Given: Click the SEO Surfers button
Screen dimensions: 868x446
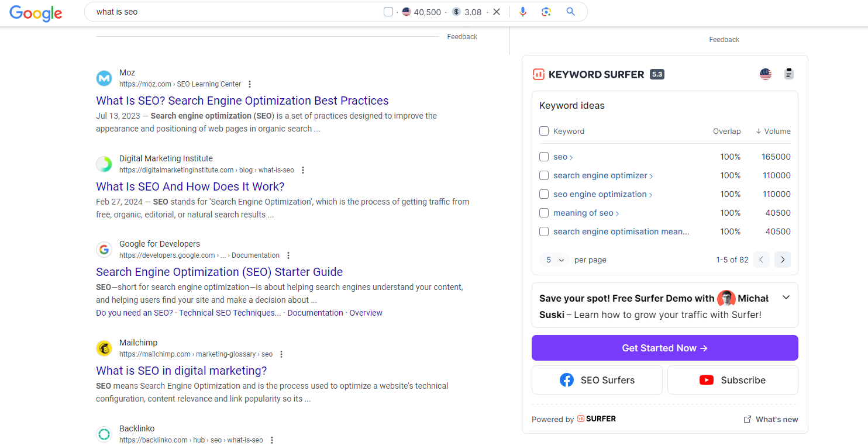Looking at the screenshot, I should pos(597,380).
